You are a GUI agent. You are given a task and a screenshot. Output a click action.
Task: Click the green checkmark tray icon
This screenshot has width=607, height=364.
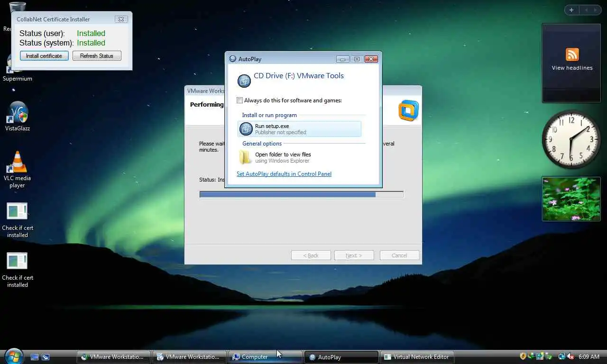coord(549,356)
